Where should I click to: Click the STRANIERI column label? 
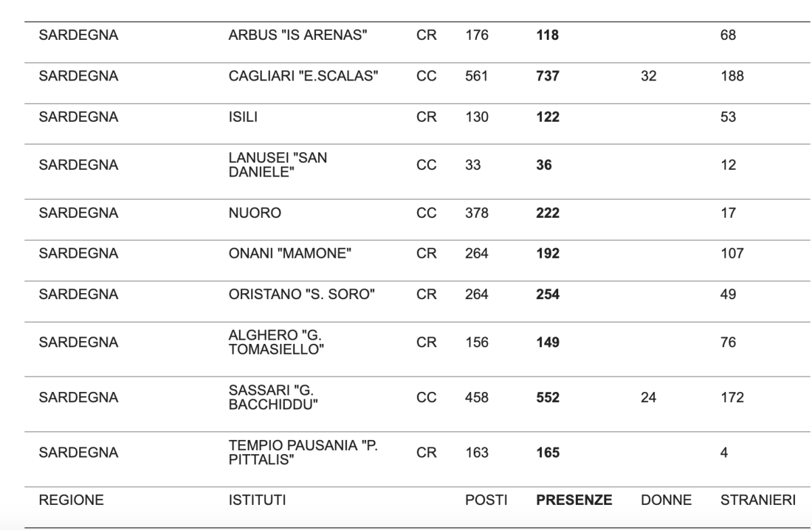(758, 501)
